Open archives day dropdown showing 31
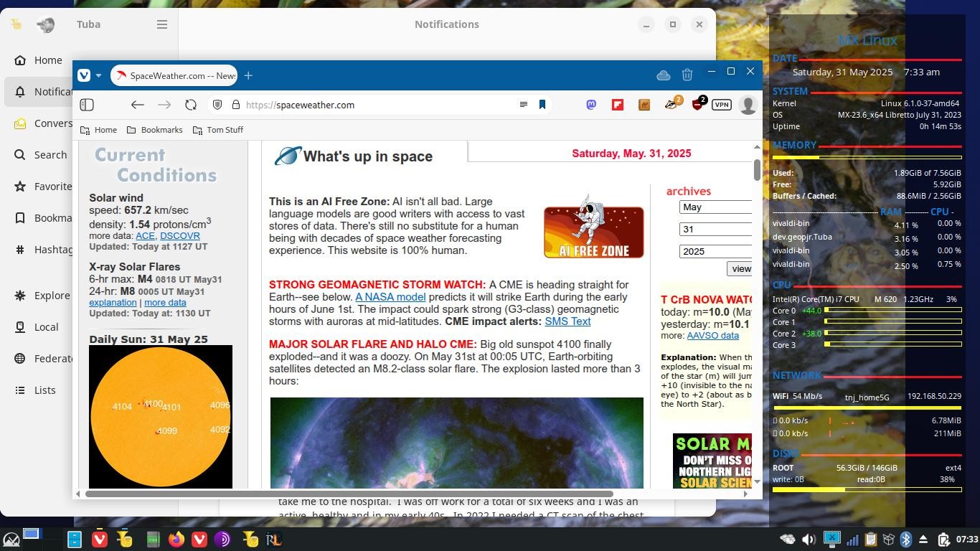 click(715, 229)
